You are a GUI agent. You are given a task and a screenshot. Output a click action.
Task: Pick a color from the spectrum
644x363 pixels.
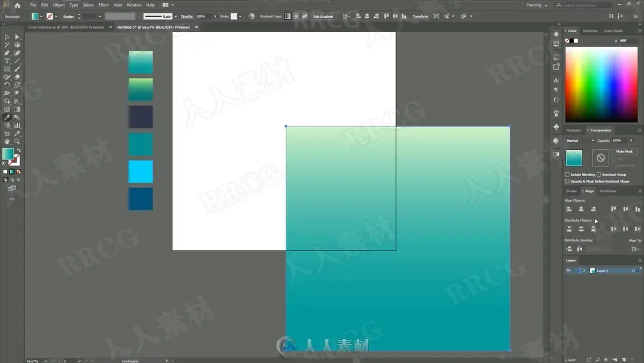(x=601, y=84)
